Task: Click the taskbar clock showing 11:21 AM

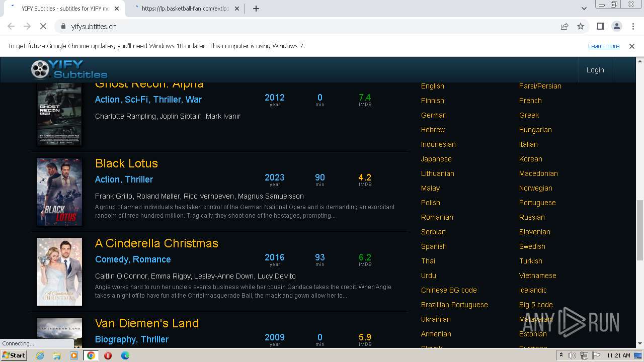Action: (x=618, y=355)
